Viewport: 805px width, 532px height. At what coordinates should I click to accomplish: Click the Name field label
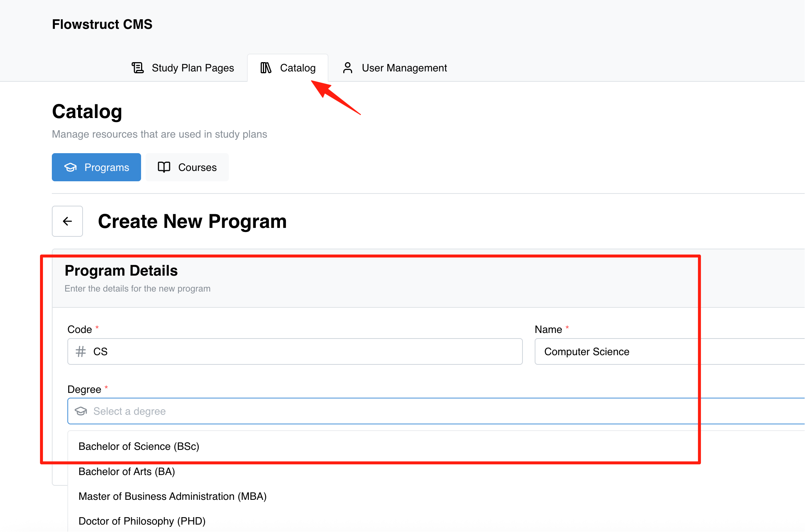(x=548, y=329)
